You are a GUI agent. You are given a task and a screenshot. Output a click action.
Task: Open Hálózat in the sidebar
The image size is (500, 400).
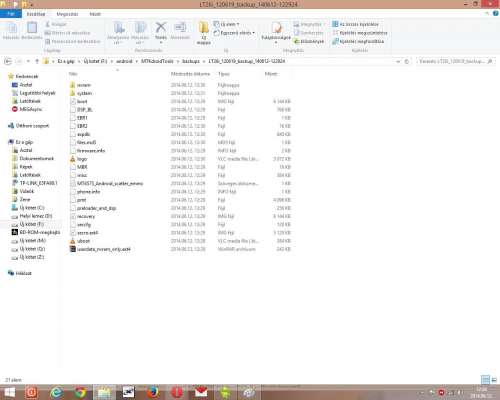click(20, 273)
